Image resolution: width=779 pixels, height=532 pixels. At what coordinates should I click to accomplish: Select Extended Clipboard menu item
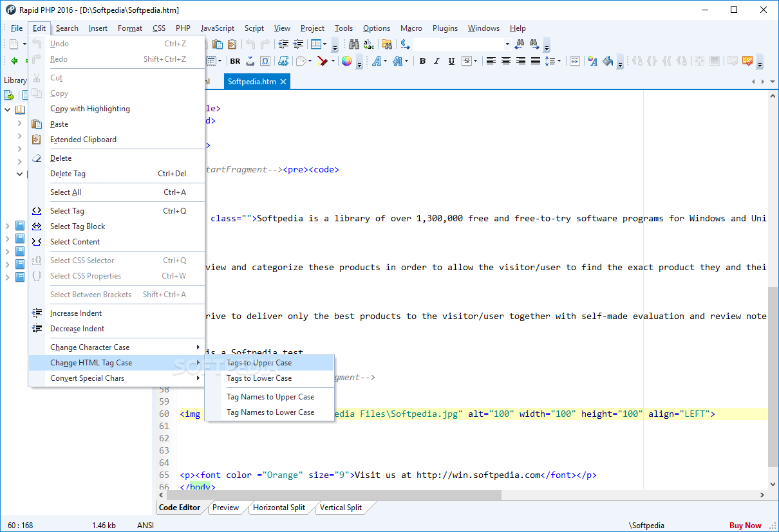[117, 140]
